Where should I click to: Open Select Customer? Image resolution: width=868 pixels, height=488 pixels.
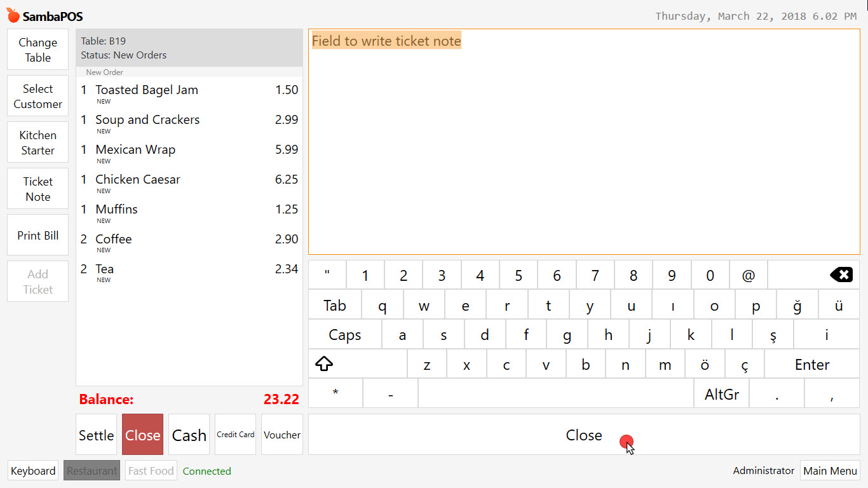tap(37, 95)
